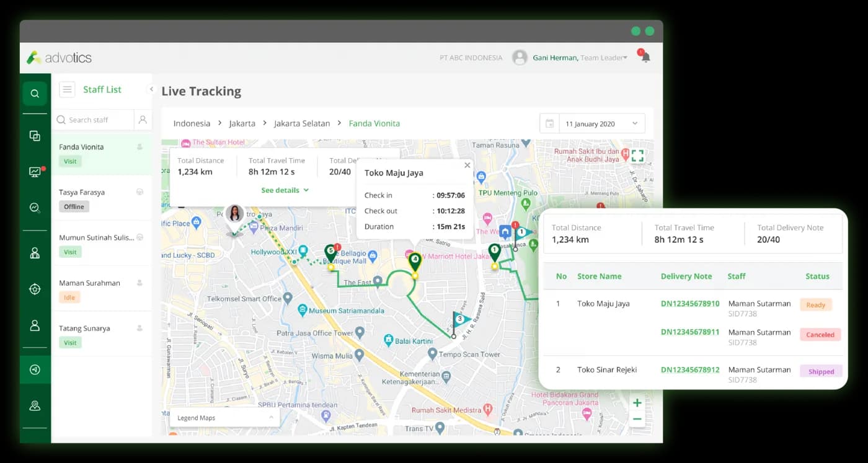Screen dimensions: 868x463
Task: Open delivery note DN12345678911
Action: point(690,332)
